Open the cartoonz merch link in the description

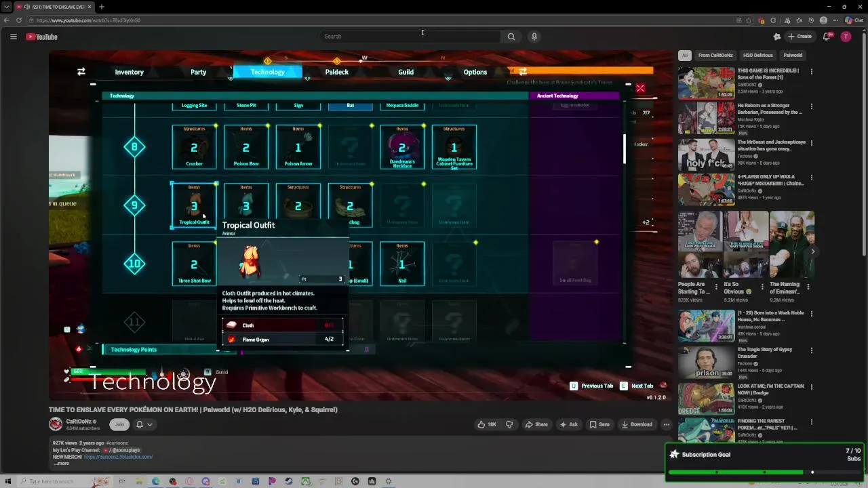pos(118,457)
